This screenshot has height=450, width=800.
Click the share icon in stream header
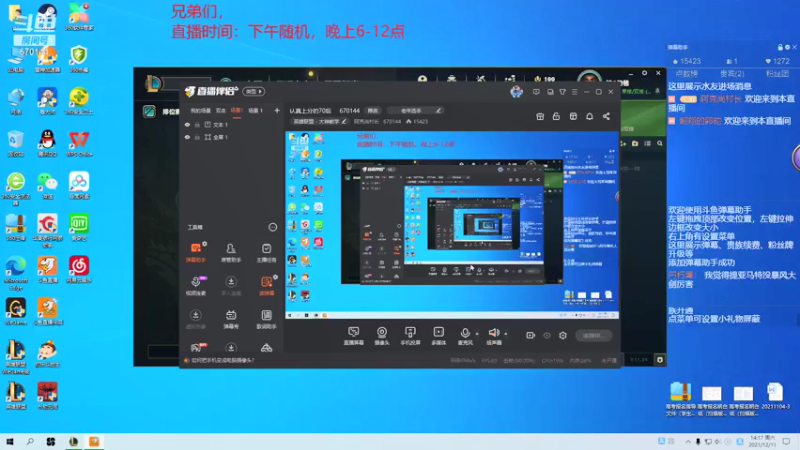point(606,116)
